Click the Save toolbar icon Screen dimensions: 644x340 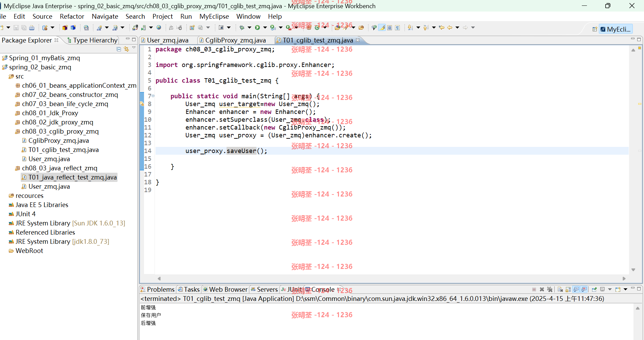(16, 28)
